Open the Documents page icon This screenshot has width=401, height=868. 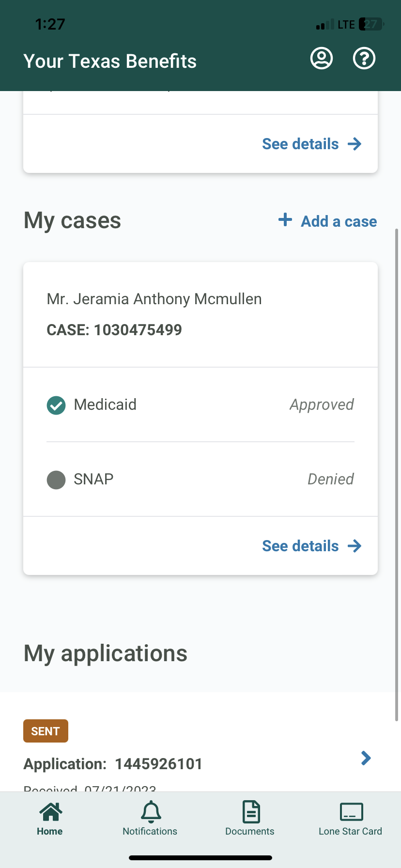251,812
